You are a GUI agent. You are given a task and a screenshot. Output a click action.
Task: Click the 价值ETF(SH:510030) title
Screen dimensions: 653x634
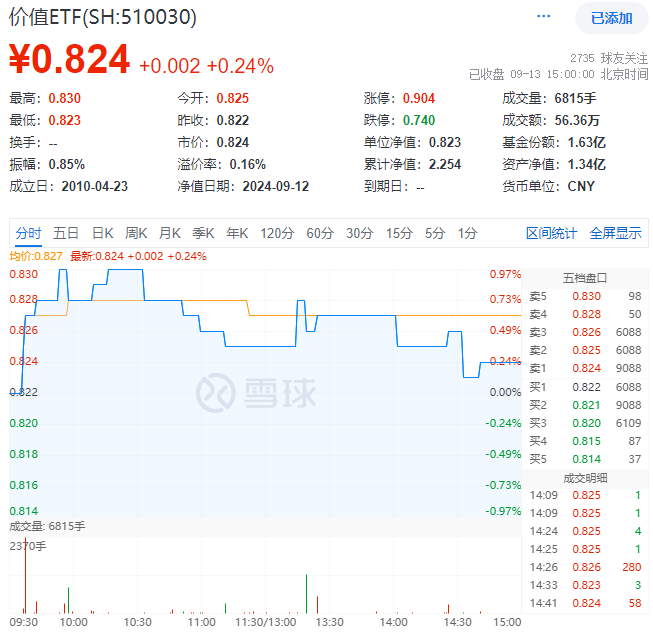point(103,18)
